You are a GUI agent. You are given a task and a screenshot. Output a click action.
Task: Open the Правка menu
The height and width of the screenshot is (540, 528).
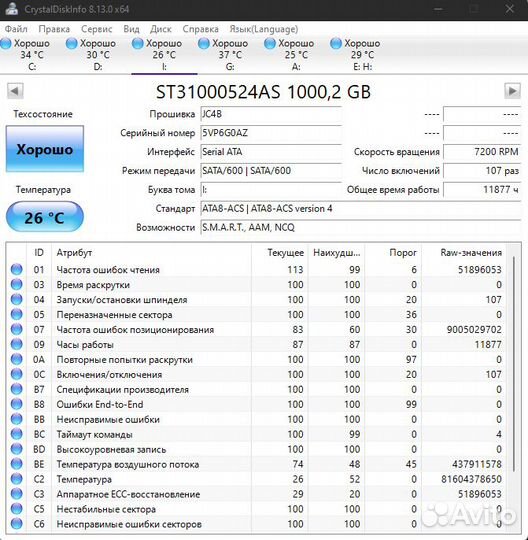pos(54,29)
